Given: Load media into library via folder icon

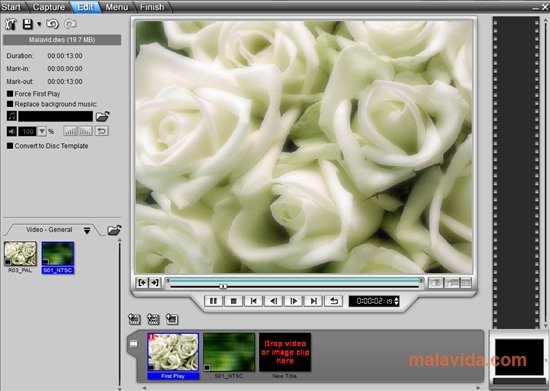Looking at the screenshot, I should [114, 230].
